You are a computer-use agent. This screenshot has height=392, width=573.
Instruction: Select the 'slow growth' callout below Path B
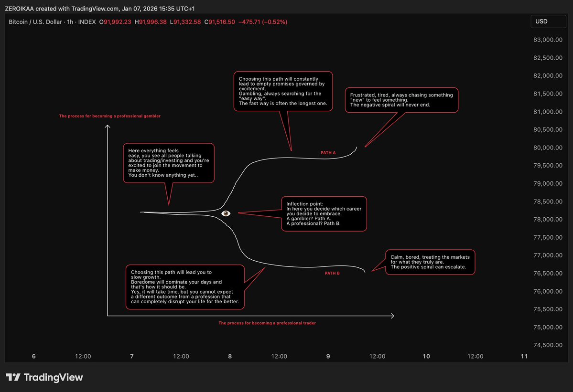pyautogui.click(x=185, y=287)
